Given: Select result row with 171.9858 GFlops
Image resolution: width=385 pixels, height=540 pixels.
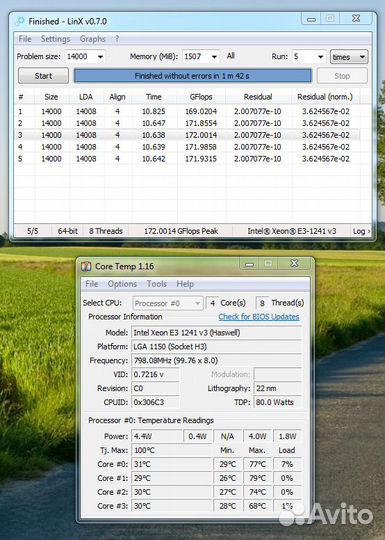Looking at the screenshot, I should [x=188, y=147].
